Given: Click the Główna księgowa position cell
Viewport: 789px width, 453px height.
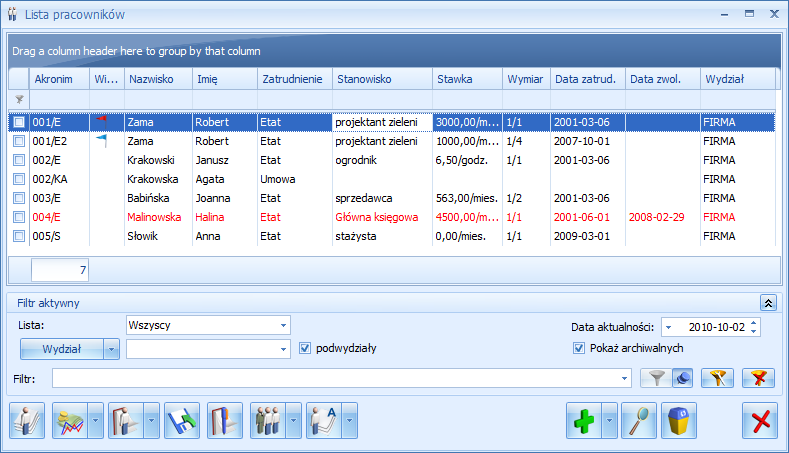Looking at the screenshot, I should tap(382, 217).
